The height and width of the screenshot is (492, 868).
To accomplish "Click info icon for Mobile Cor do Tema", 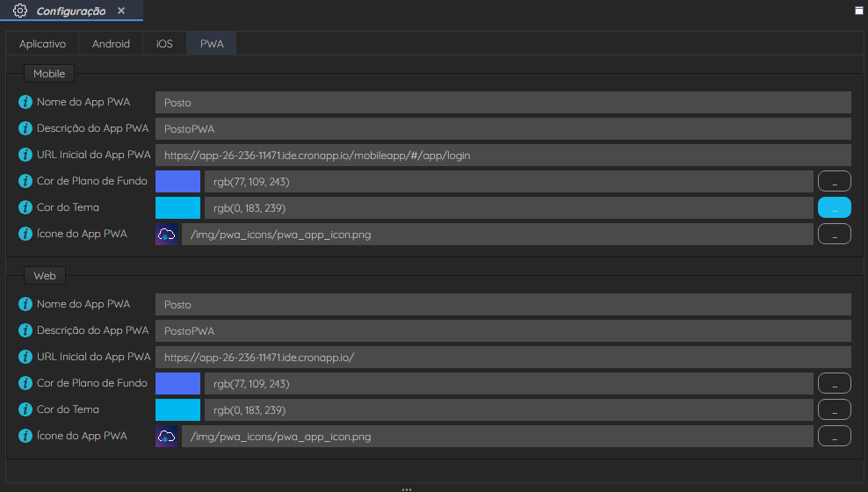I will [x=25, y=207].
